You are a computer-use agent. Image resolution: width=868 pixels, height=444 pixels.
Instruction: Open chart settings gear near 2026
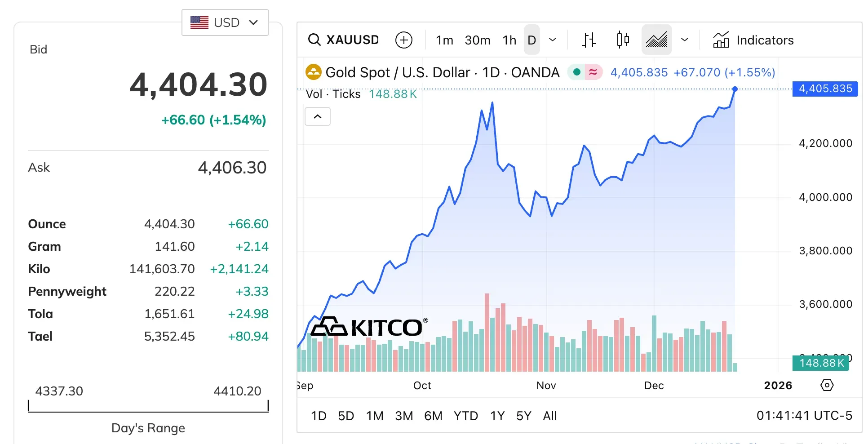point(827,385)
